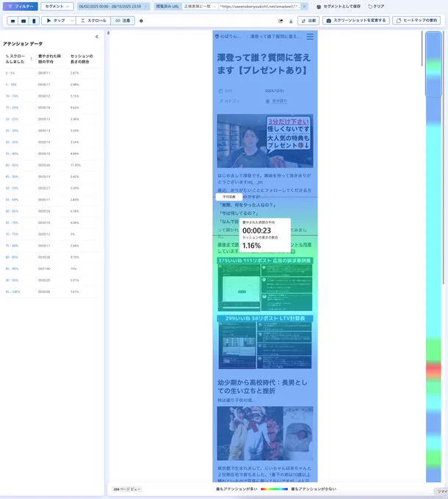The image size is (448, 499).
Task: Click the attention color legend bar
Action: (x=274, y=489)
